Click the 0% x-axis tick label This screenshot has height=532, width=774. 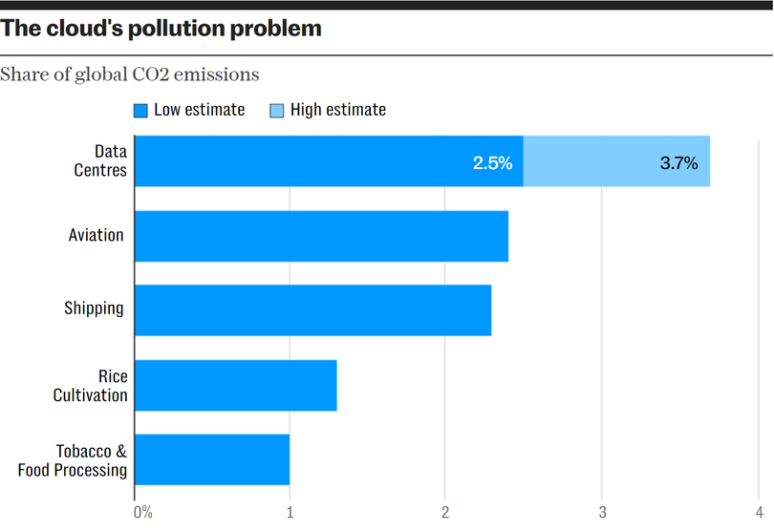click(142, 513)
